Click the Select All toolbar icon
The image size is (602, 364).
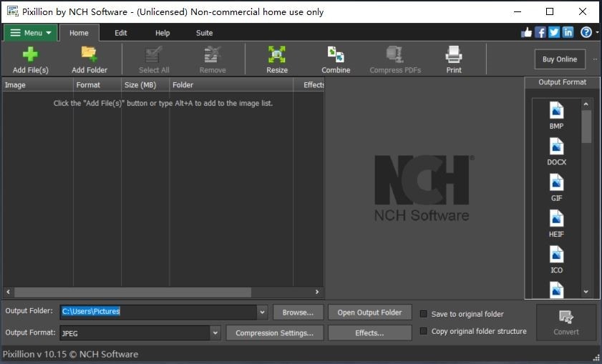(154, 54)
